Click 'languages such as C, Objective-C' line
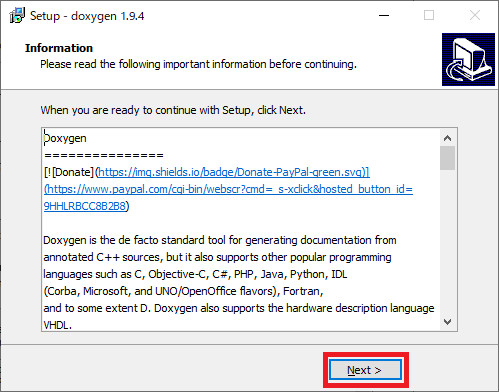The image size is (499, 392). (195, 274)
